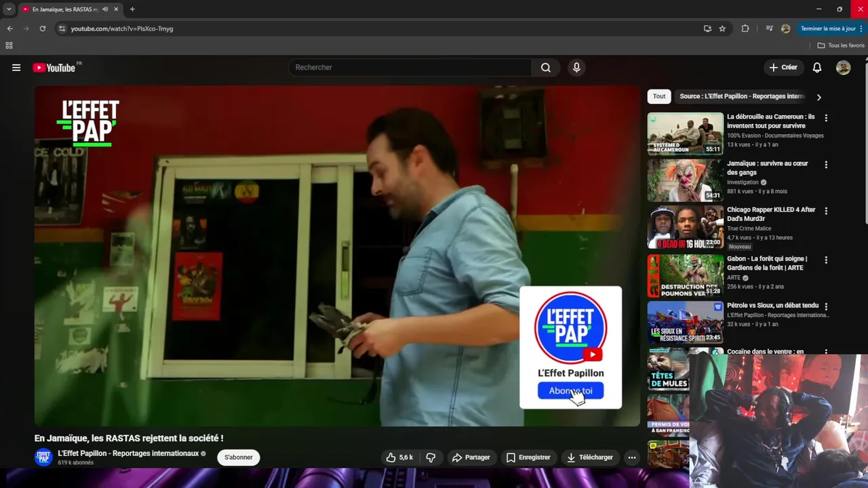The width and height of the screenshot is (868, 488).
Task: Open the Chrome profile avatar
Action: (x=785, y=28)
